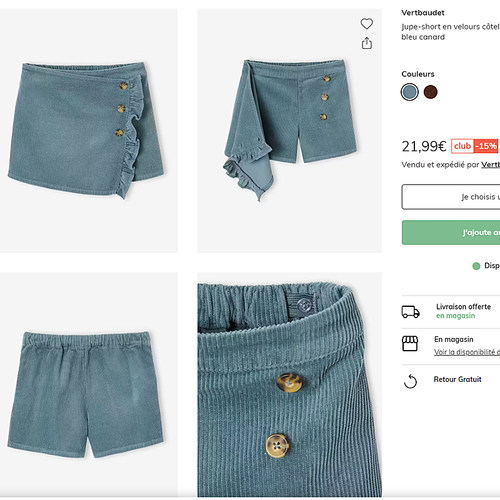Click the red club badge near the price

click(462, 146)
